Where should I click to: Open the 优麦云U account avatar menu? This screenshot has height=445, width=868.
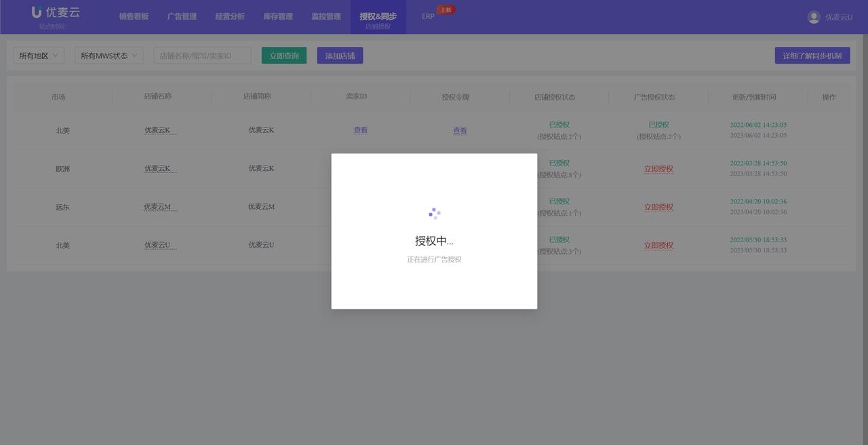tap(814, 17)
